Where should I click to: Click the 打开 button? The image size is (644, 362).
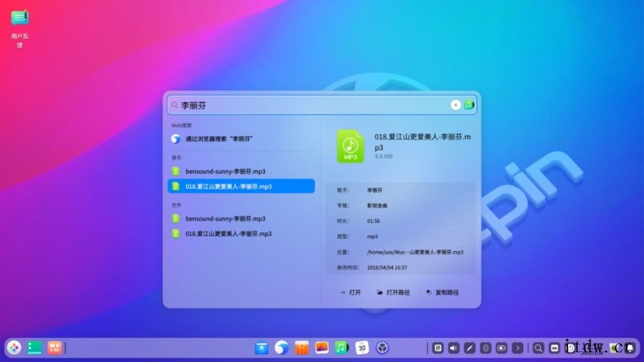(350, 292)
